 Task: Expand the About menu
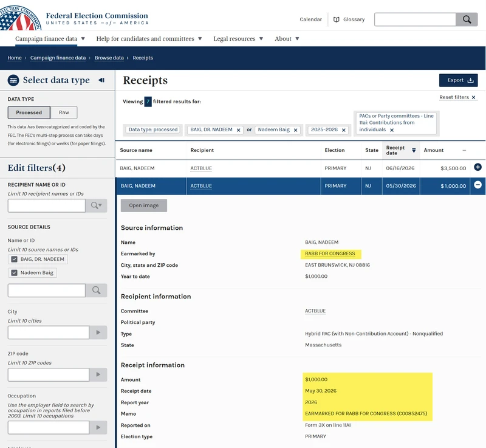coord(287,39)
